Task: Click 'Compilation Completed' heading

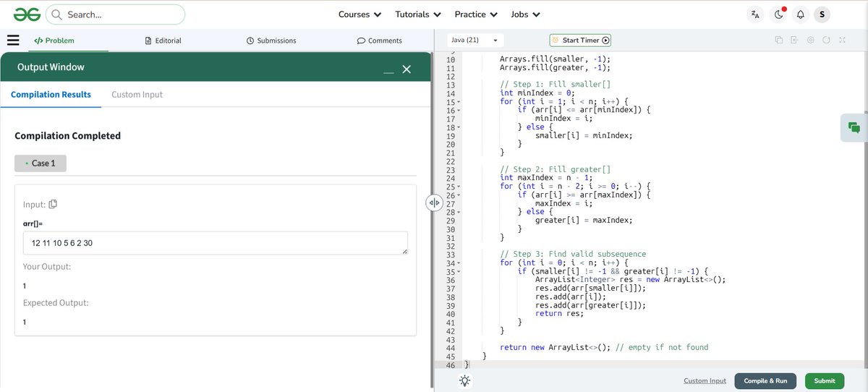Action: coord(68,136)
